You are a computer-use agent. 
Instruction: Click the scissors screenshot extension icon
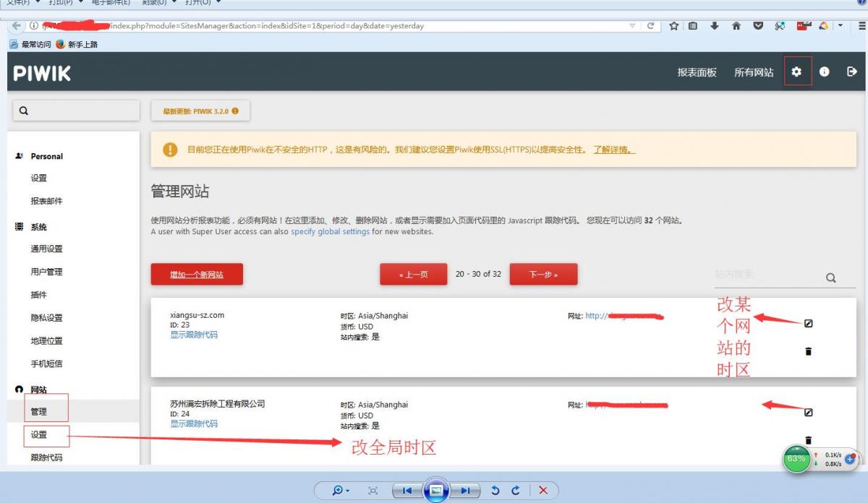coord(780,26)
